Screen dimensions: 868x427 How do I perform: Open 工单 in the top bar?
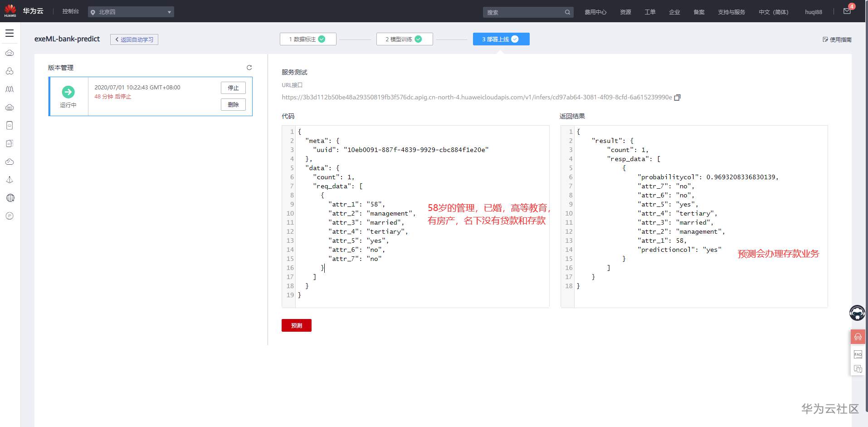(650, 12)
